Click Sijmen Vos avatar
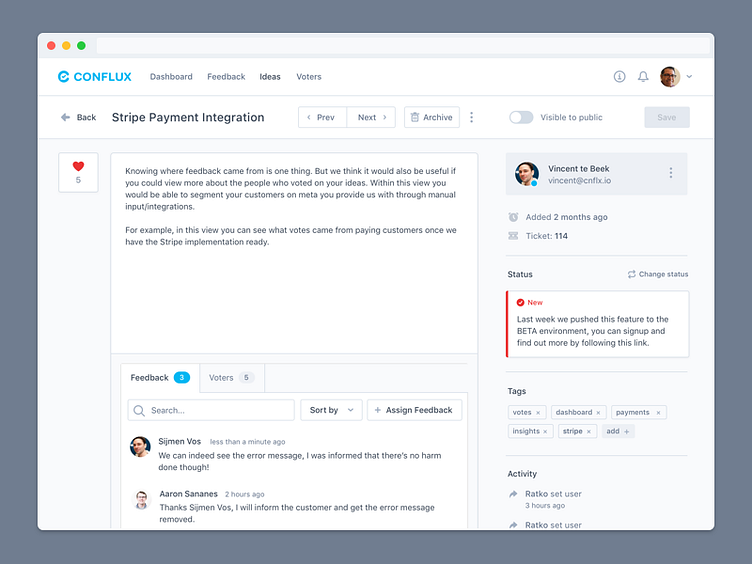Screen dimensions: 752x564 (x=140, y=446)
